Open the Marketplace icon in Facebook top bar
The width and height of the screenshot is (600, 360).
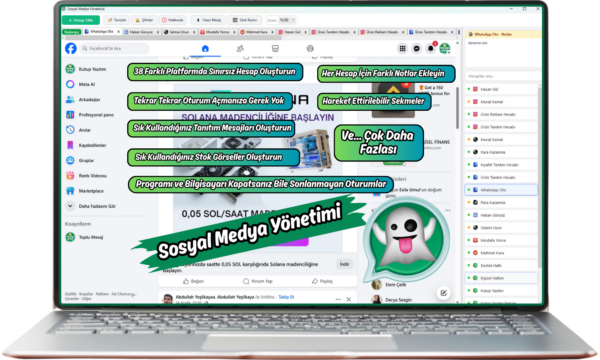coord(275,49)
